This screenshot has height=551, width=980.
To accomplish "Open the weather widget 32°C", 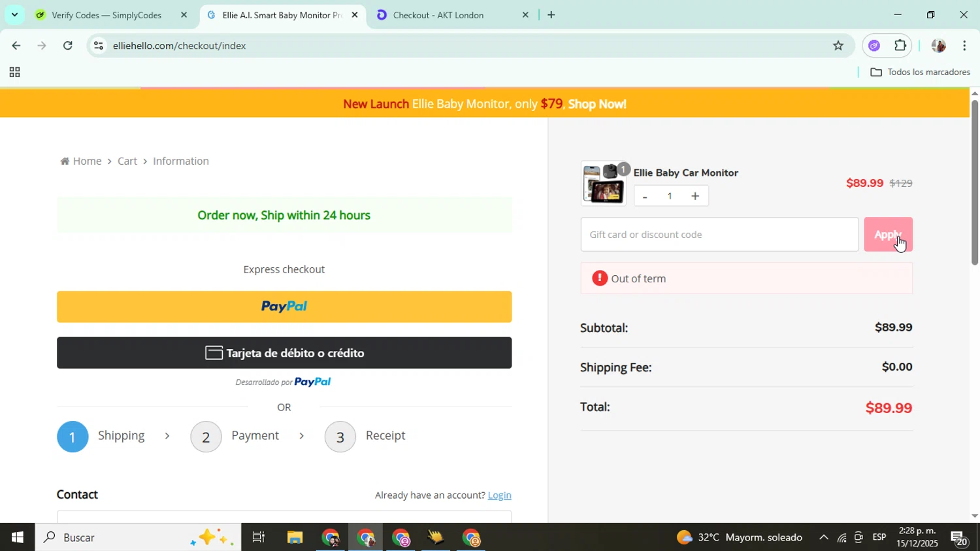I will click(x=740, y=537).
